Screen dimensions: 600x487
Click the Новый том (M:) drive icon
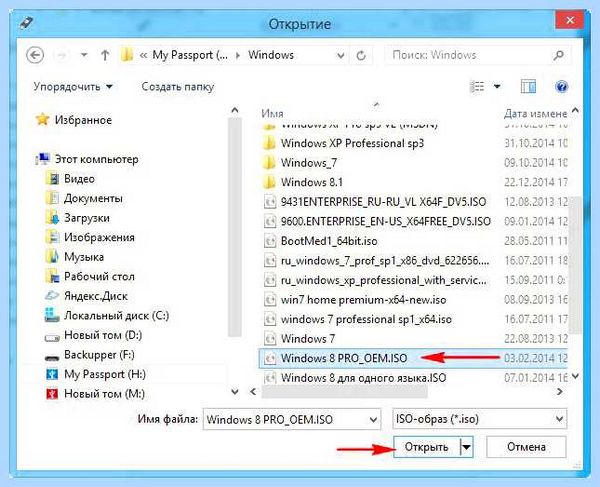coord(52,394)
